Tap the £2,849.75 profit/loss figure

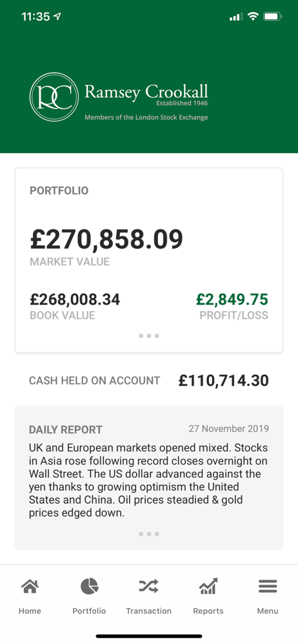(x=232, y=299)
